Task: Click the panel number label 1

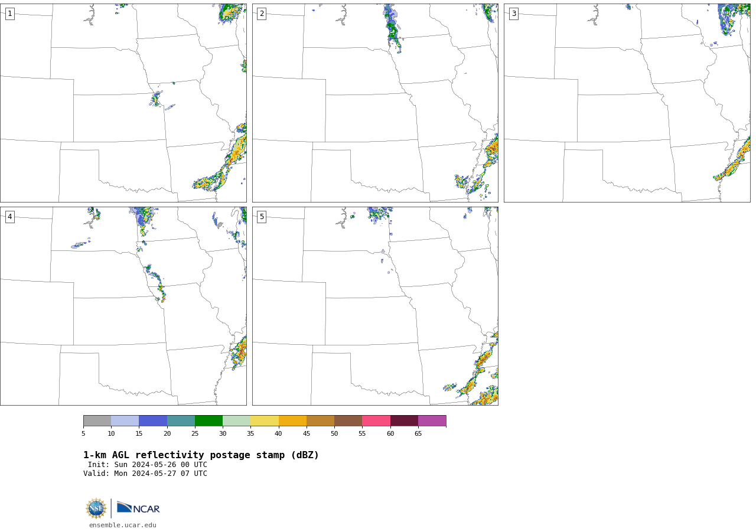Action: (9, 14)
